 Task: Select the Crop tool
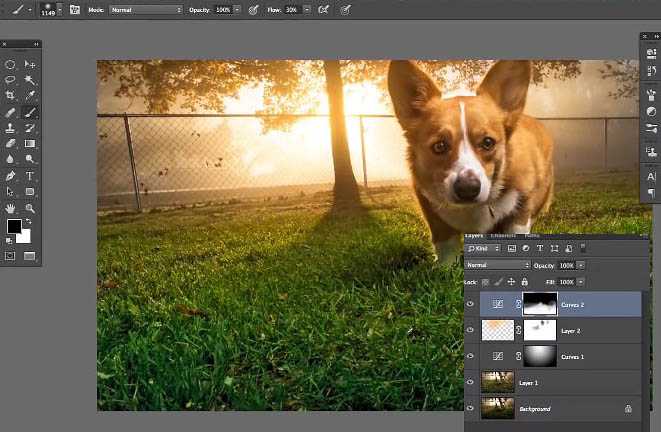tap(10, 96)
